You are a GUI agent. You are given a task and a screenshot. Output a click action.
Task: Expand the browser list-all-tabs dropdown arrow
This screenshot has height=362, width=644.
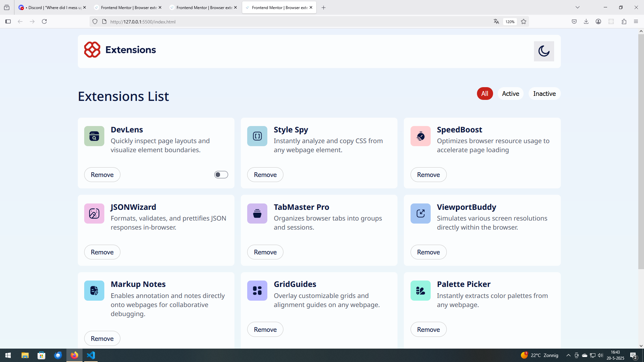pyautogui.click(x=578, y=7)
